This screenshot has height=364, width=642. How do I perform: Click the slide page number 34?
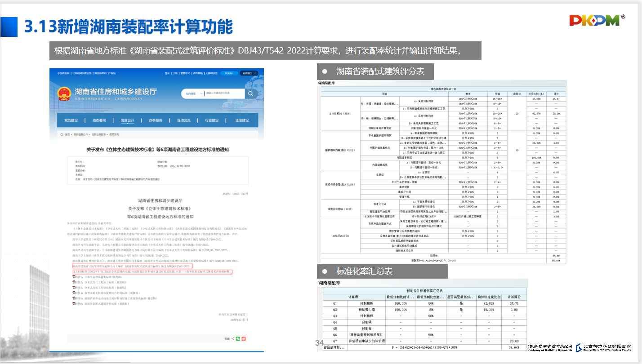(x=319, y=343)
